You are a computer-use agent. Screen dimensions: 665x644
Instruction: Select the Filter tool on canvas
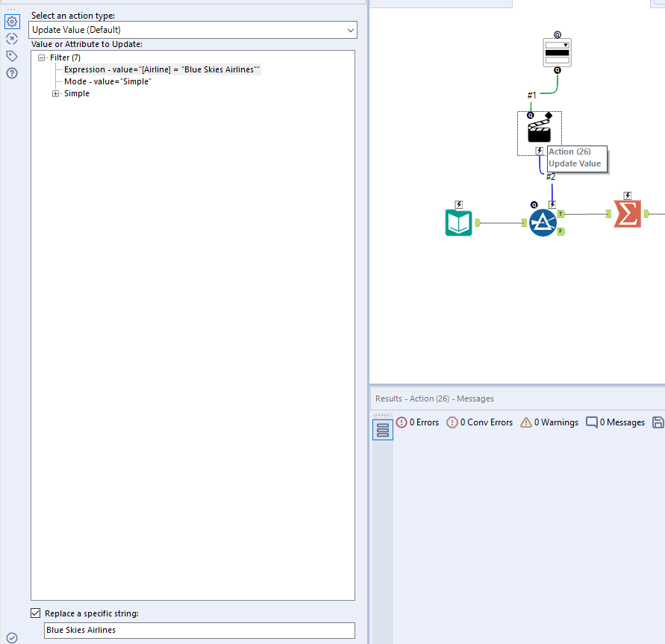point(543,222)
